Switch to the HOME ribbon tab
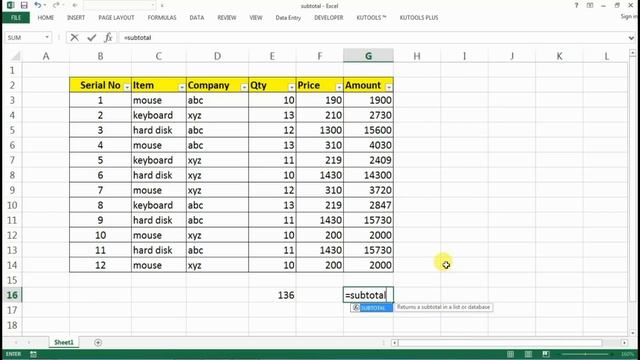The width and height of the screenshot is (640, 360). tap(46, 18)
